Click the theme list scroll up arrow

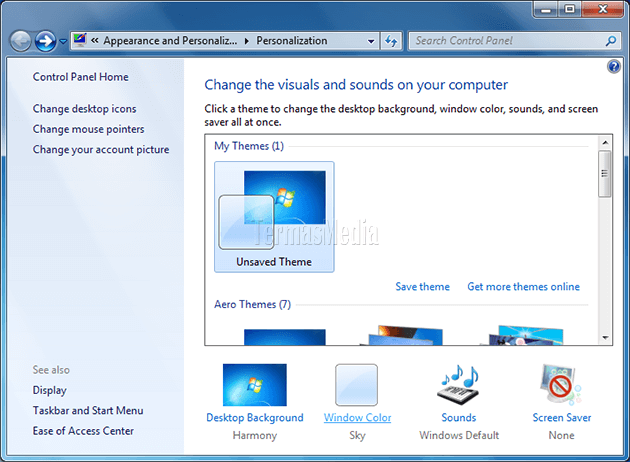pyautogui.click(x=605, y=143)
